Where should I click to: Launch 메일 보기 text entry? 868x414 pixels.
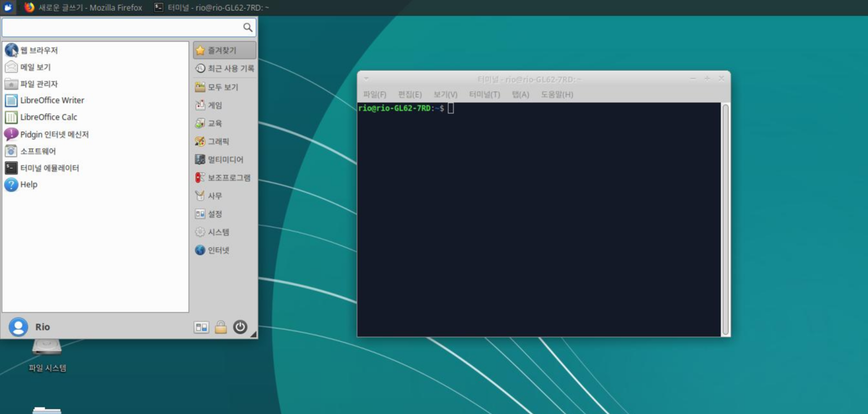36,67
